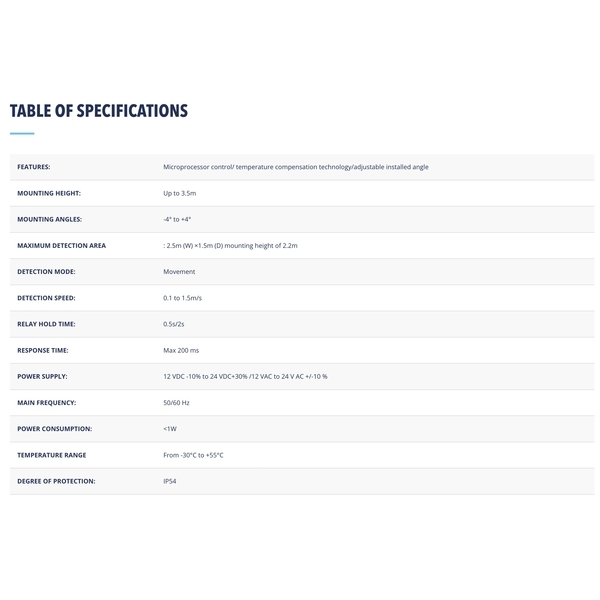Click the "Movement" value
600x600 pixels.
coord(179,271)
